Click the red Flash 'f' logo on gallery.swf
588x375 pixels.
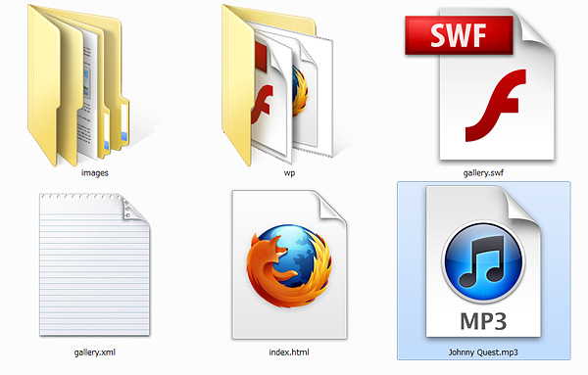click(x=496, y=106)
